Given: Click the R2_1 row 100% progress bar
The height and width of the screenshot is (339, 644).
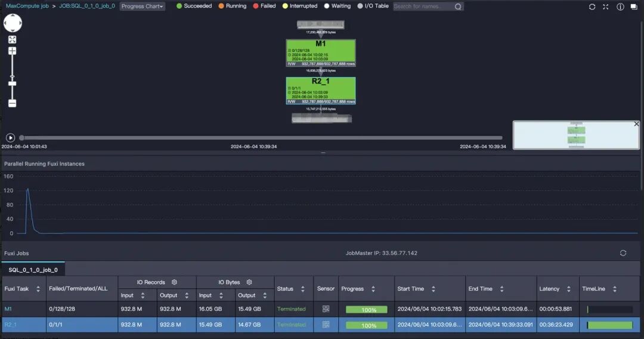Looking at the screenshot, I should point(366,325).
